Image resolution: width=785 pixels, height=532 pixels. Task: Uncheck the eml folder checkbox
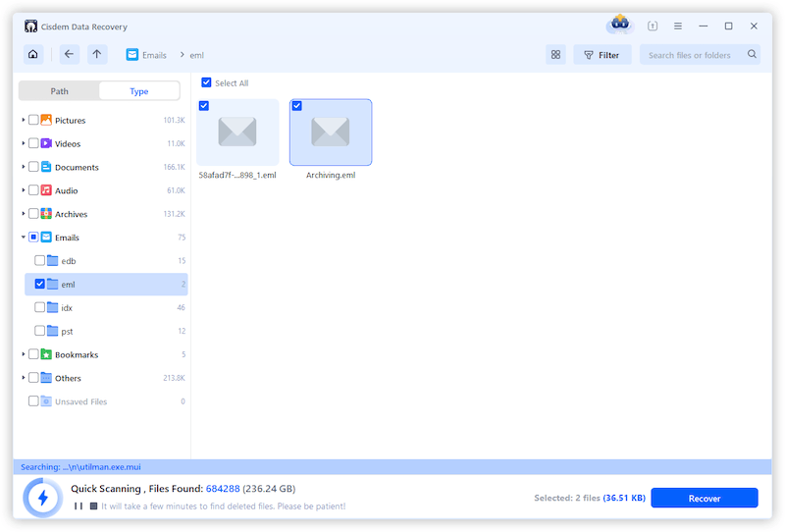click(39, 284)
